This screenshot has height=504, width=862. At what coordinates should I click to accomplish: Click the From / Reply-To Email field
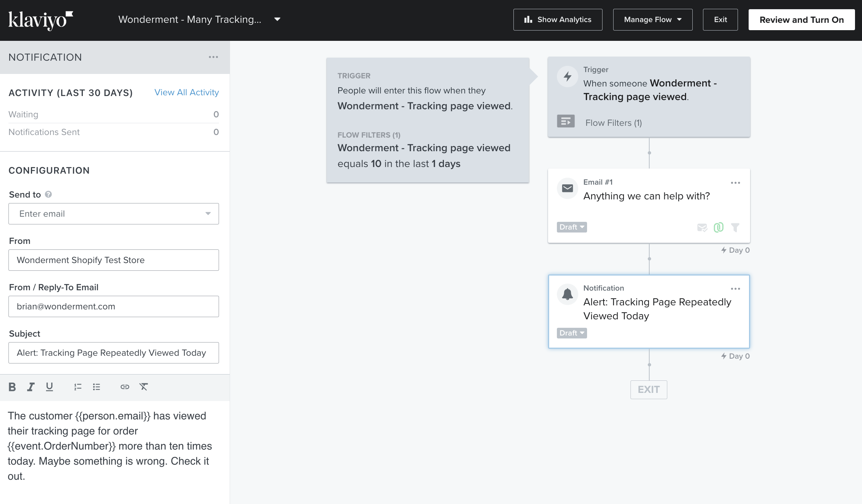(114, 306)
